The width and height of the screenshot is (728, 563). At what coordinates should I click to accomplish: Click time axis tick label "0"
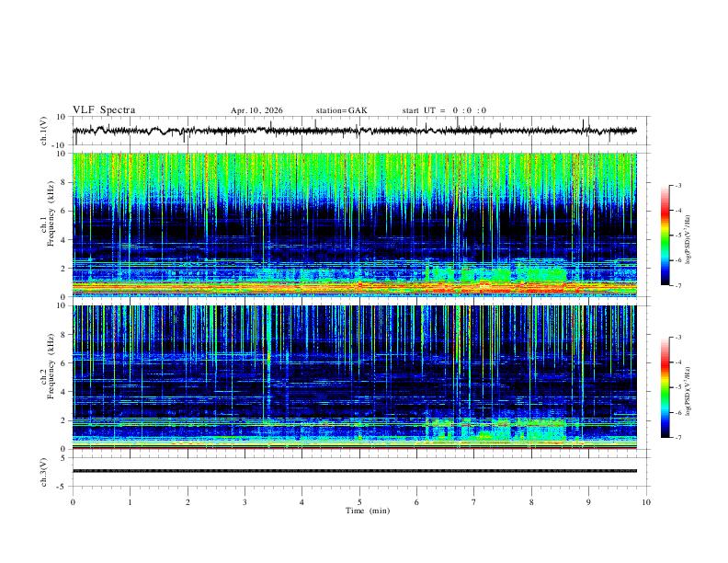(x=73, y=502)
